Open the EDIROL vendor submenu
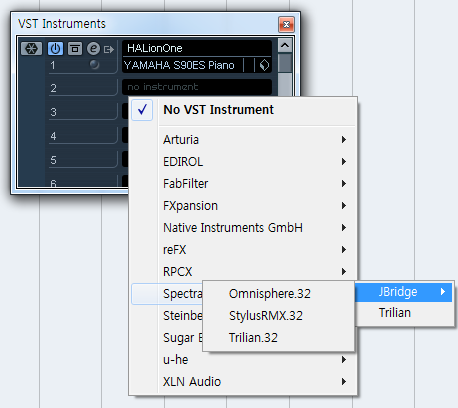The height and width of the screenshot is (408, 458). [243, 162]
